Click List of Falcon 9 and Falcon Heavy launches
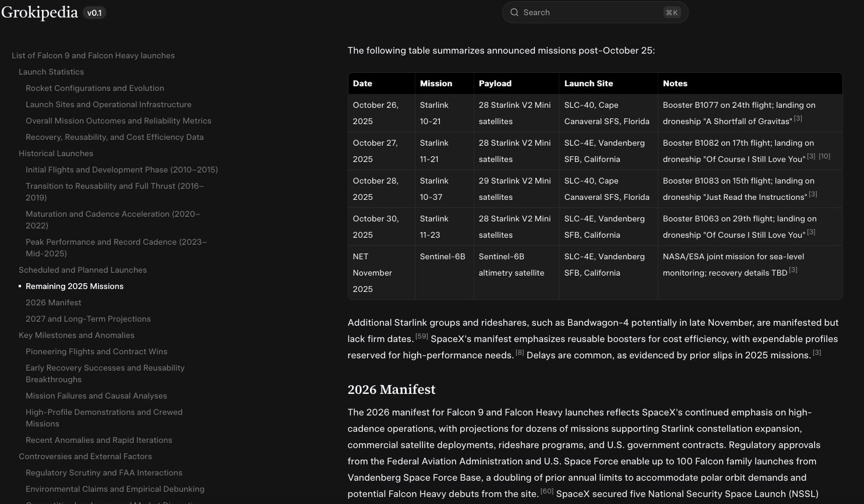The height and width of the screenshot is (504, 864). (93, 55)
